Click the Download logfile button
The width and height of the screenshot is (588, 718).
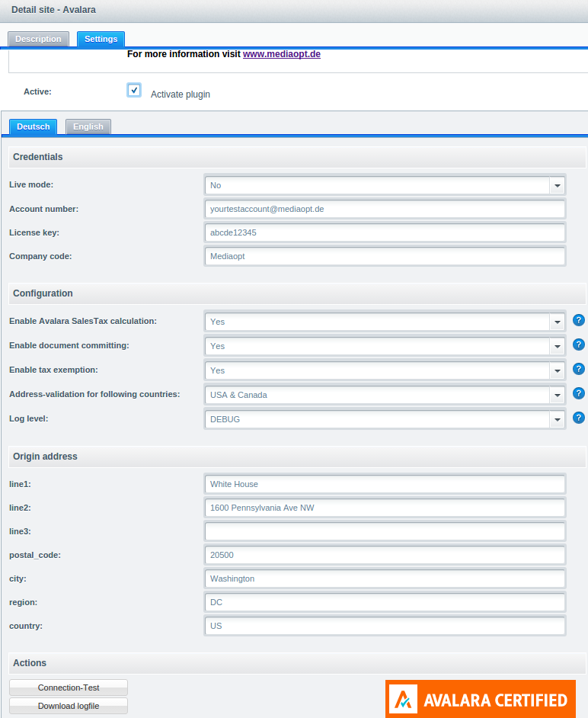tap(69, 706)
